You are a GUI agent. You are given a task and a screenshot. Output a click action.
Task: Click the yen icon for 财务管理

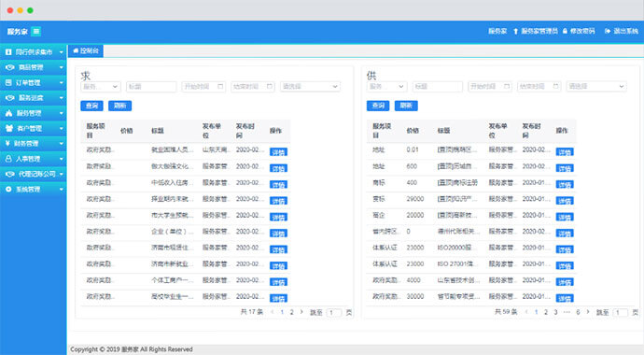tap(7, 143)
